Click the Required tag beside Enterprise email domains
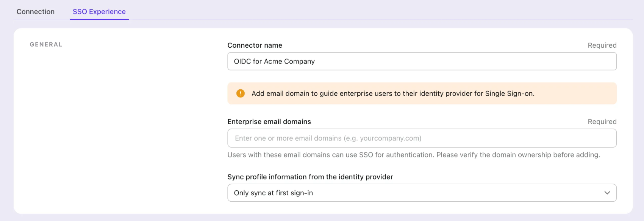This screenshot has height=221, width=644. tap(602, 122)
